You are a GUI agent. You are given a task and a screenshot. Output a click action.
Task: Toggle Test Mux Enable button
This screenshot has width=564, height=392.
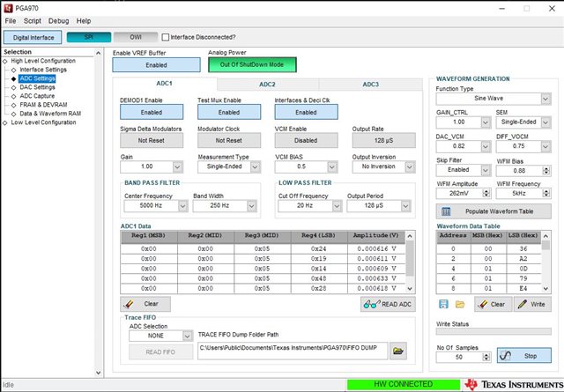(229, 112)
